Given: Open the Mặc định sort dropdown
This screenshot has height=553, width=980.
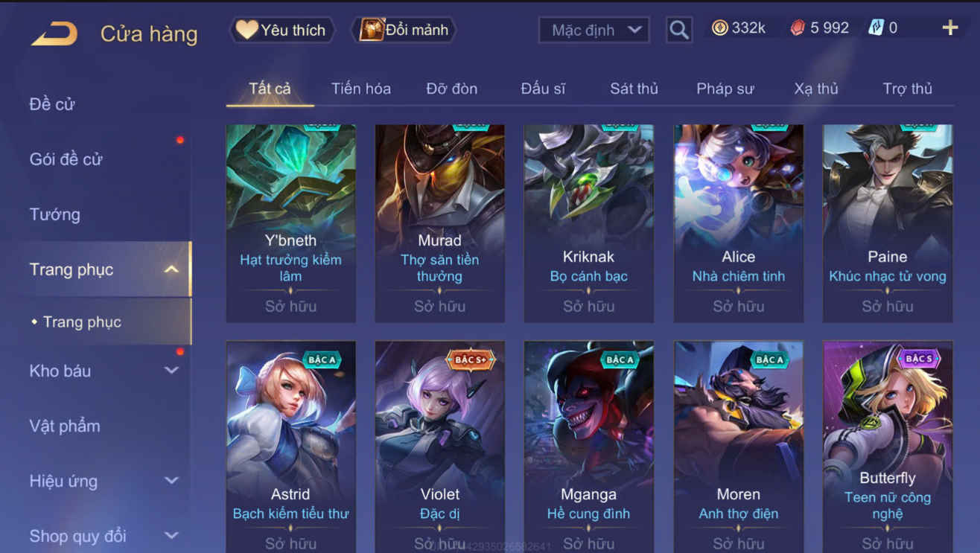Looking at the screenshot, I should (x=594, y=30).
